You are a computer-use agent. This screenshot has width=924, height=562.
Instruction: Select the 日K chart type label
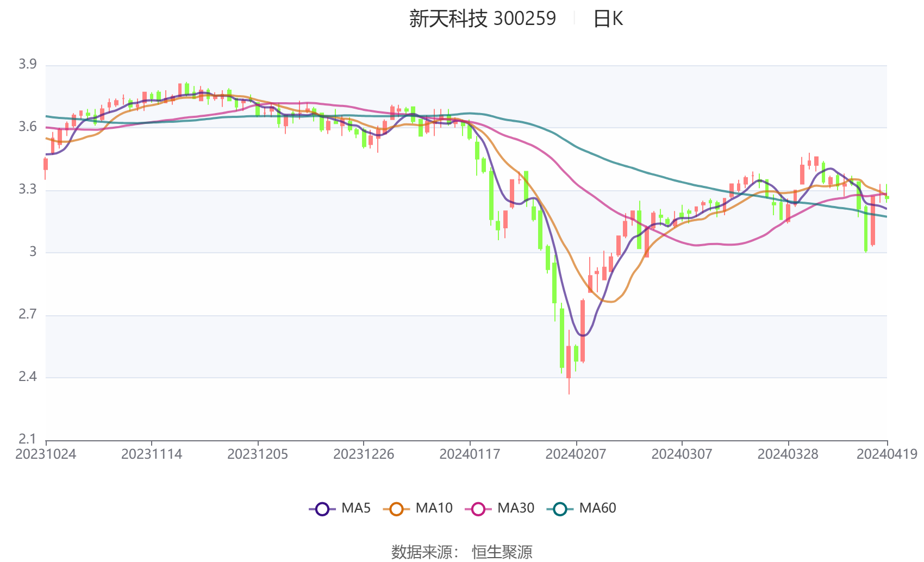608,19
